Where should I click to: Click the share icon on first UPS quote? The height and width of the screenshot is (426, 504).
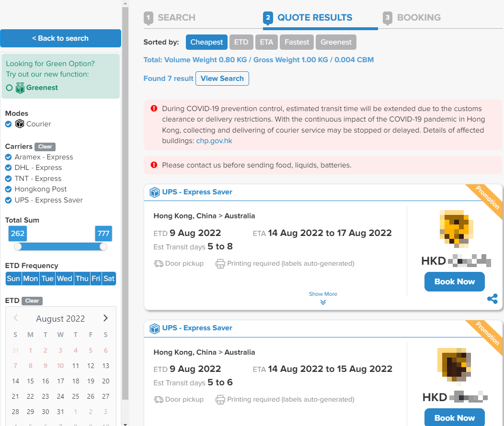pos(492,299)
